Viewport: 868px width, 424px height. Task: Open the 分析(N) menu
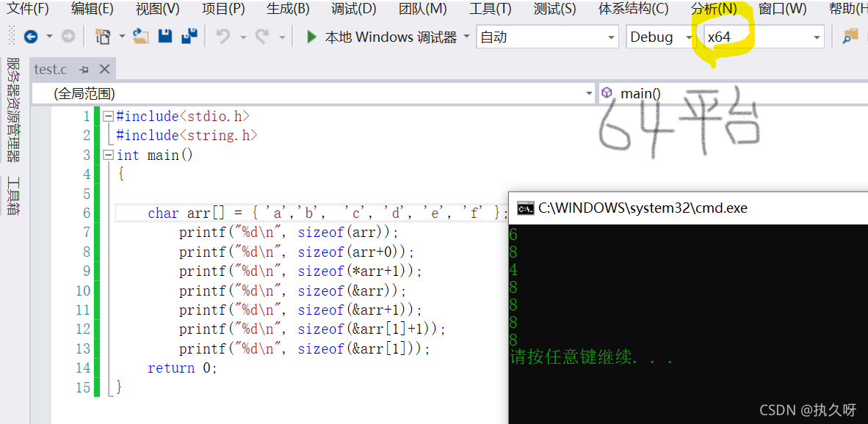(x=714, y=8)
